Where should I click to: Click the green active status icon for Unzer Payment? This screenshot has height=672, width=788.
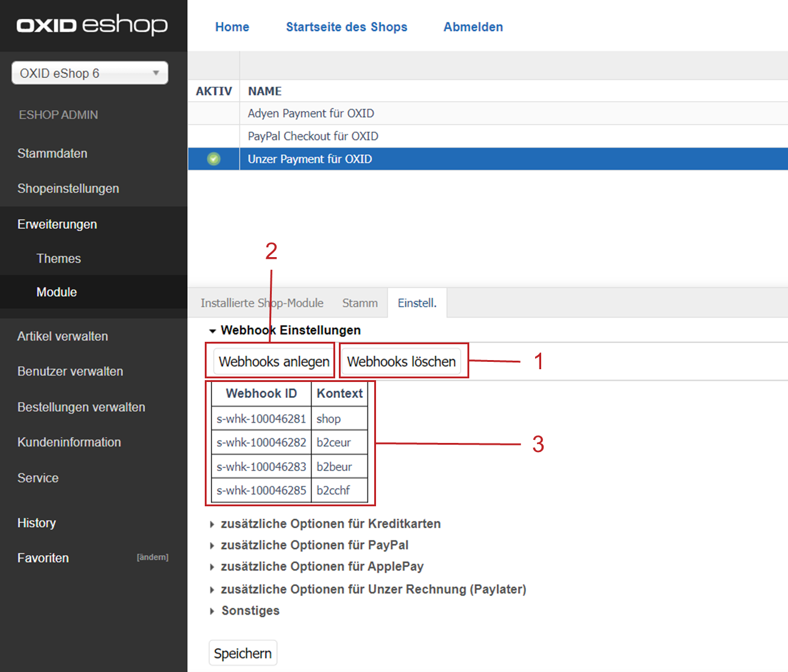click(213, 159)
